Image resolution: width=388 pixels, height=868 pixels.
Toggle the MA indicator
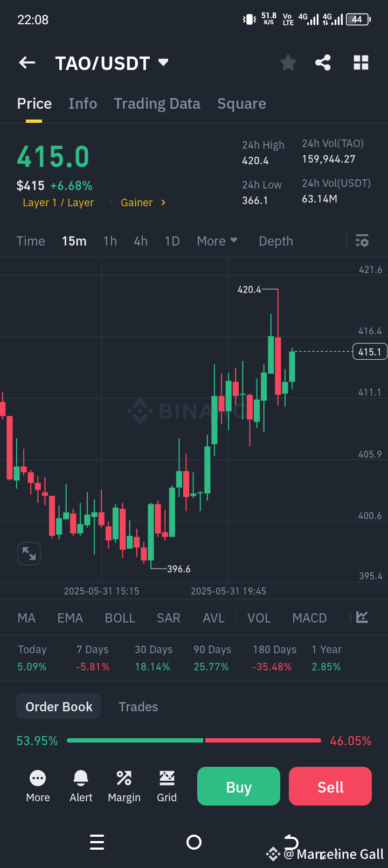point(26,618)
